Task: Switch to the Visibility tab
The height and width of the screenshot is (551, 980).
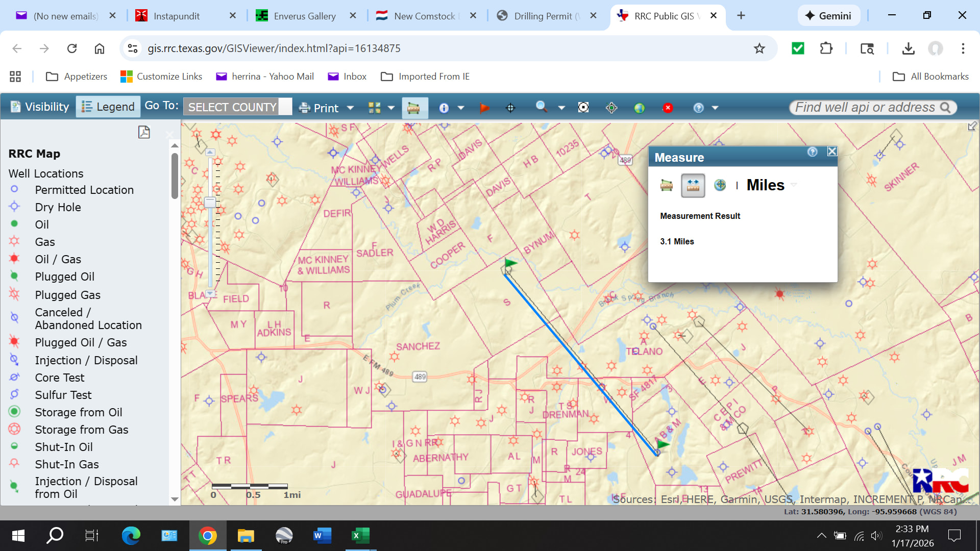Action: tap(40, 107)
